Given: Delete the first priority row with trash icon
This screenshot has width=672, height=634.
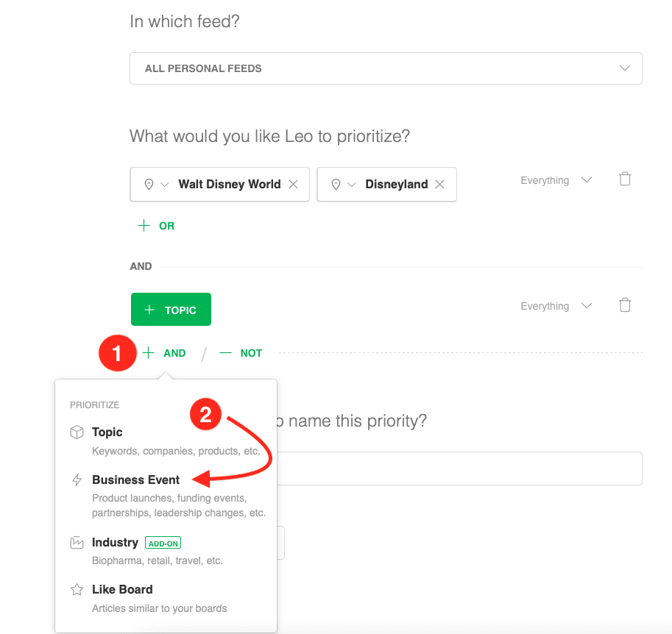Looking at the screenshot, I should tap(625, 179).
